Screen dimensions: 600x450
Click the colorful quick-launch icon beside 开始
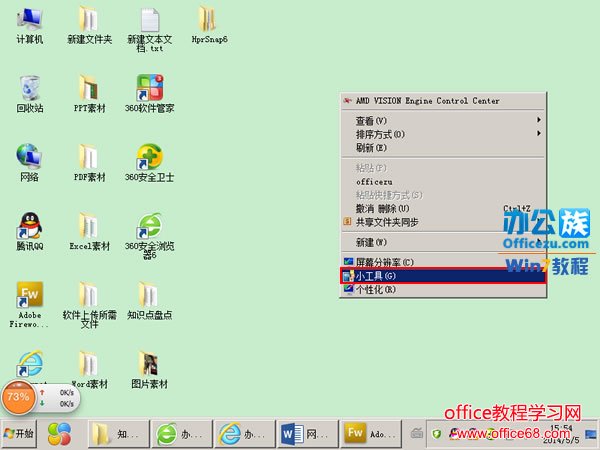coord(59,434)
